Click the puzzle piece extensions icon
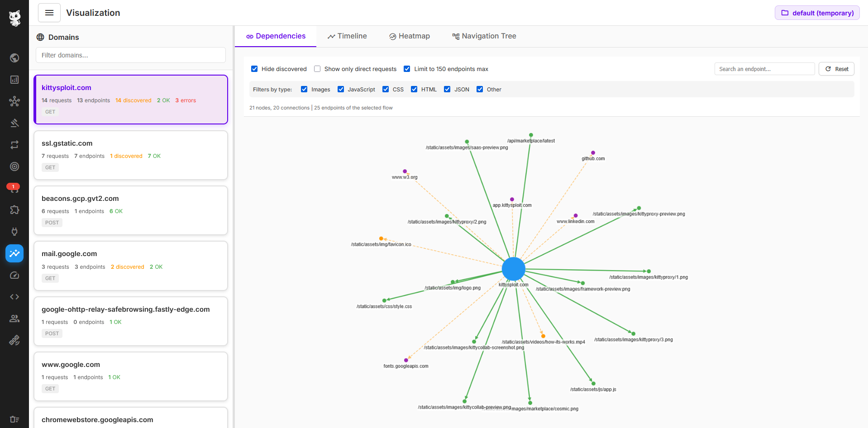The height and width of the screenshot is (428, 868). pyautogui.click(x=14, y=210)
